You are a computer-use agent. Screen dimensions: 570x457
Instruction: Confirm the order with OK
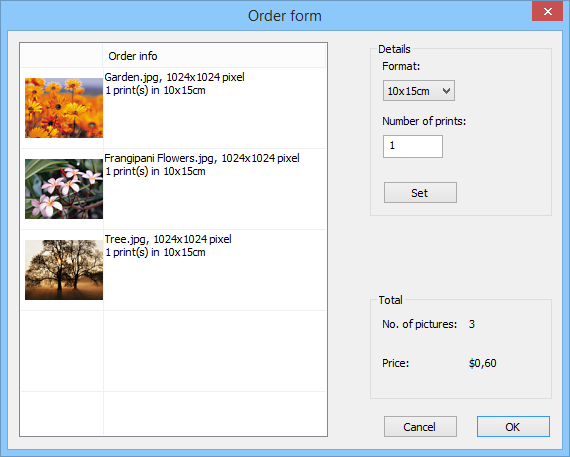click(513, 426)
